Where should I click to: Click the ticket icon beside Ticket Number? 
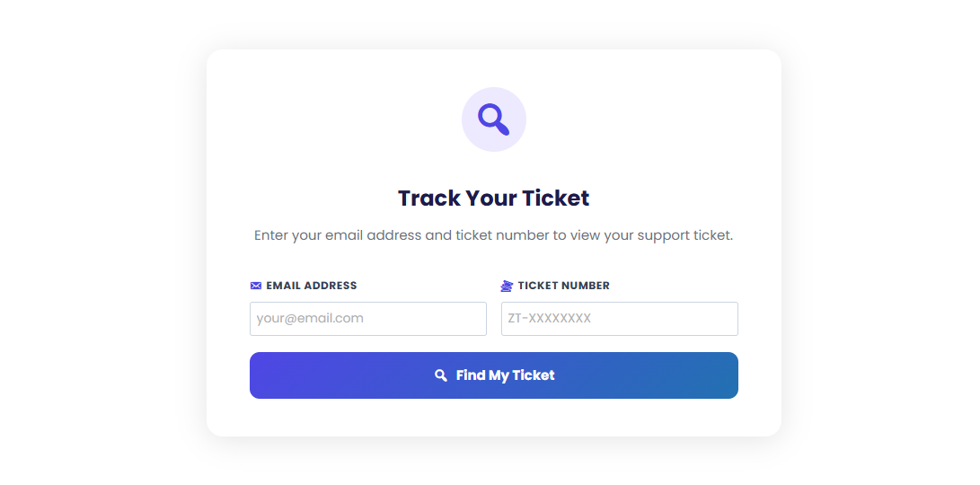point(507,286)
